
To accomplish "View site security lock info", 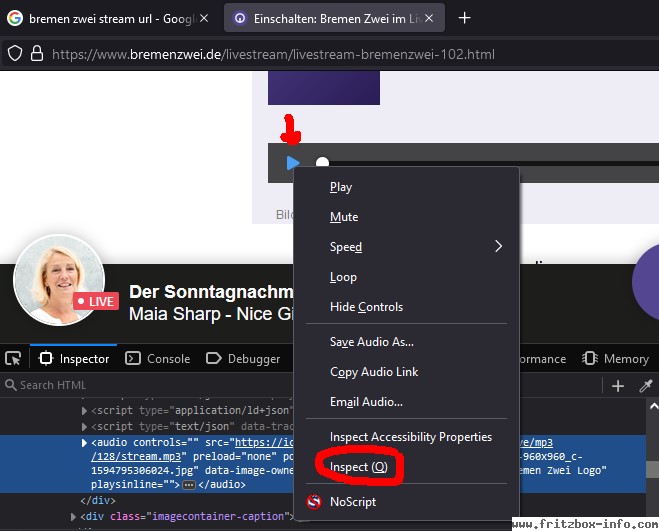I will (x=37, y=53).
